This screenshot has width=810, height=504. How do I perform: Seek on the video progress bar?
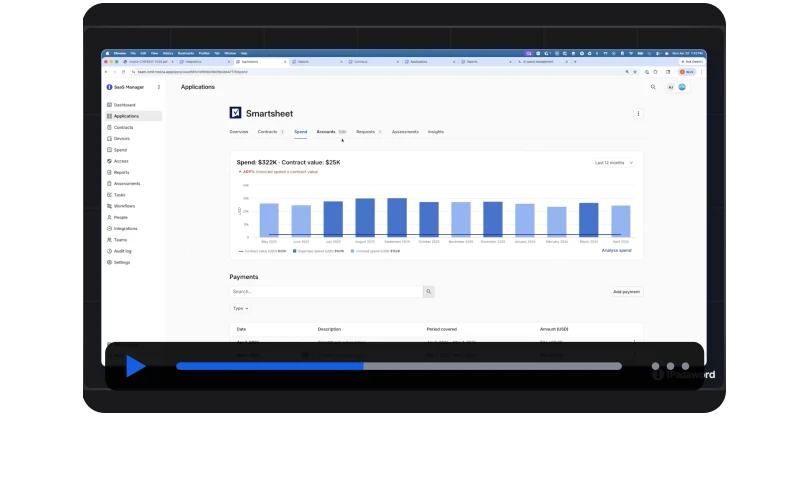pos(399,366)
